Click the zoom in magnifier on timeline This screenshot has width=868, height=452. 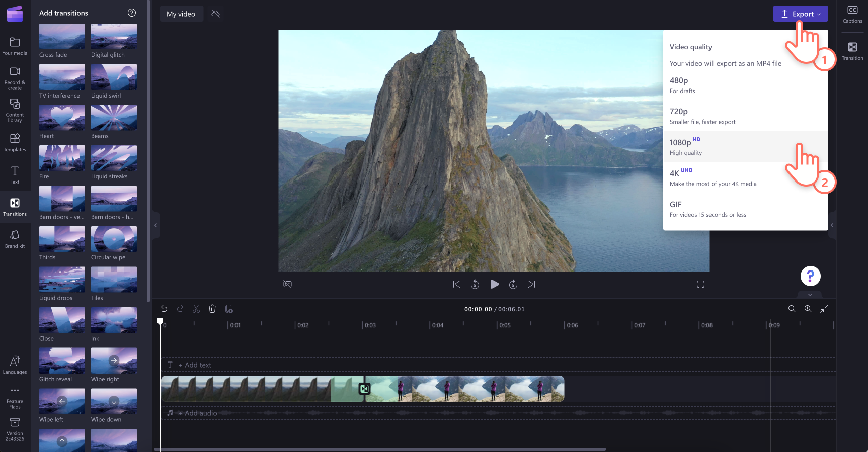coord(808,309)
